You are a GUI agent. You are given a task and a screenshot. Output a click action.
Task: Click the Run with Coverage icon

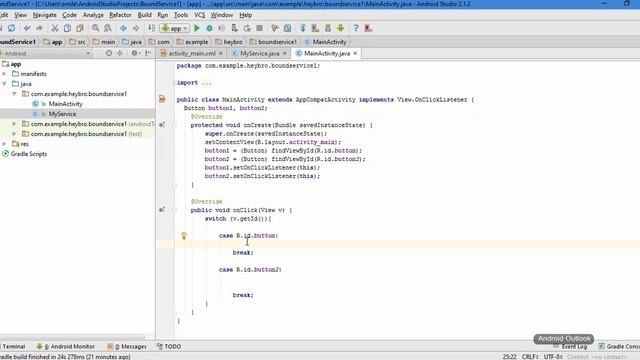click(222, 28)
